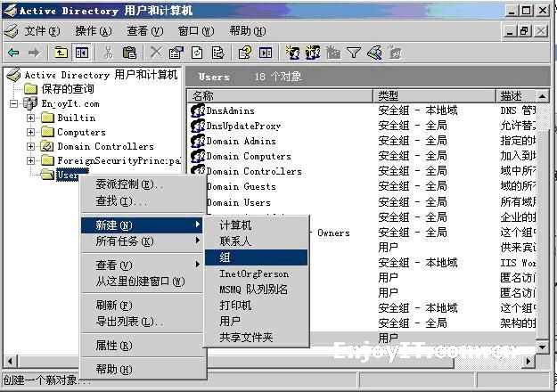Click the Help question mark toolbar icon
Viewport: 557px width, 392px height.
(x=245, y=53)
